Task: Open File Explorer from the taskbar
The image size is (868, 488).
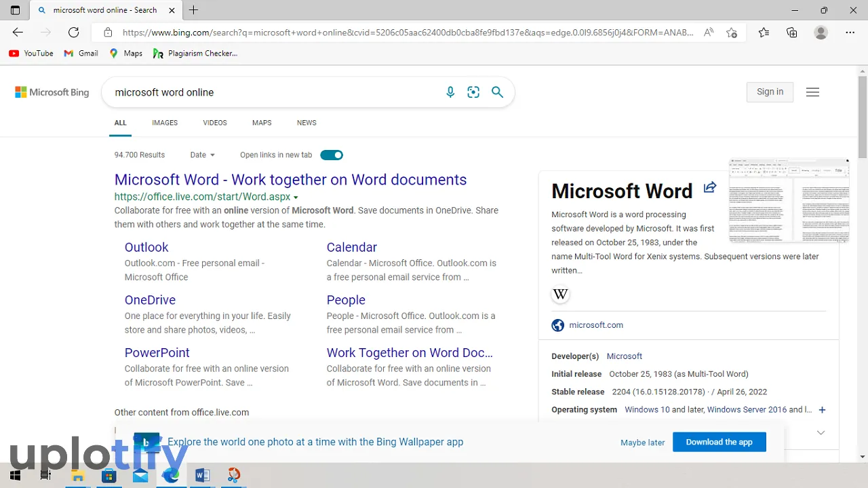Action: point(77,475)
